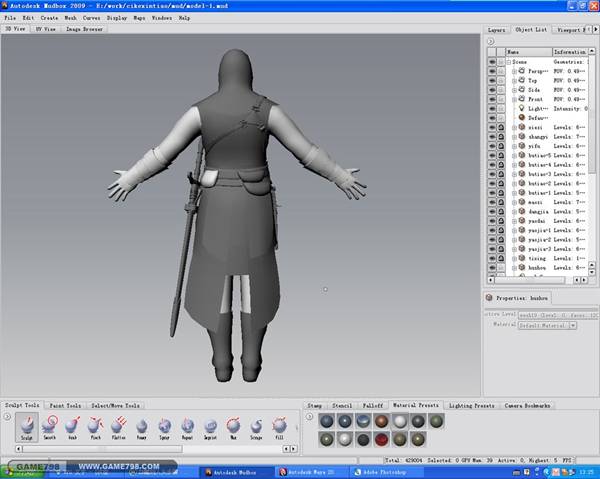The height and width of the screenshot is (479, 600).
Task: Toggle visibility eye for xiezi object
Action: pos(492,128)
